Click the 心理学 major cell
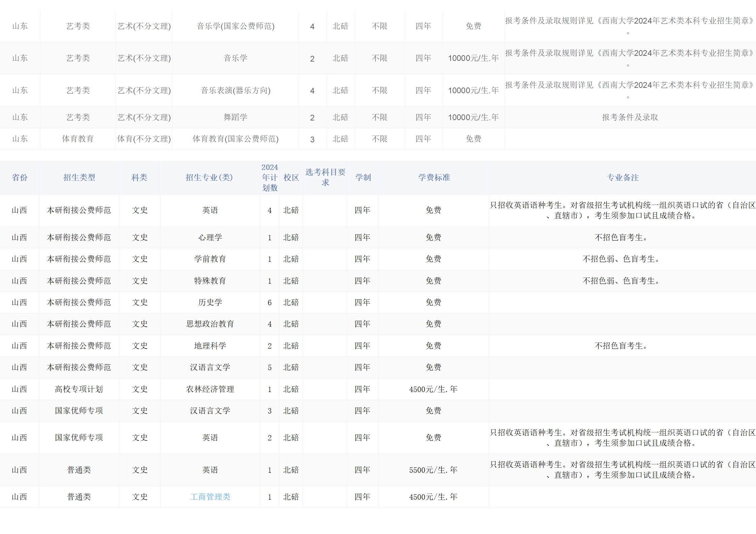756x534 pixels. [210, 237]
